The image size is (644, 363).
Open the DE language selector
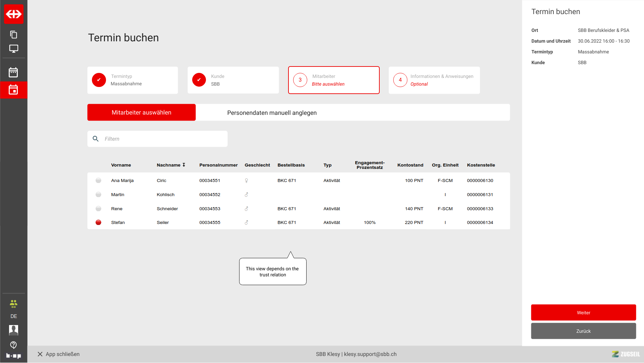point(13,316)
